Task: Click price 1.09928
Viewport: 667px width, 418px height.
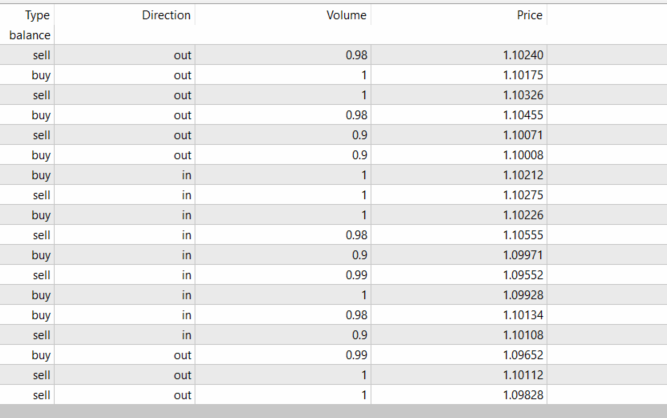Action: (523, 295)
